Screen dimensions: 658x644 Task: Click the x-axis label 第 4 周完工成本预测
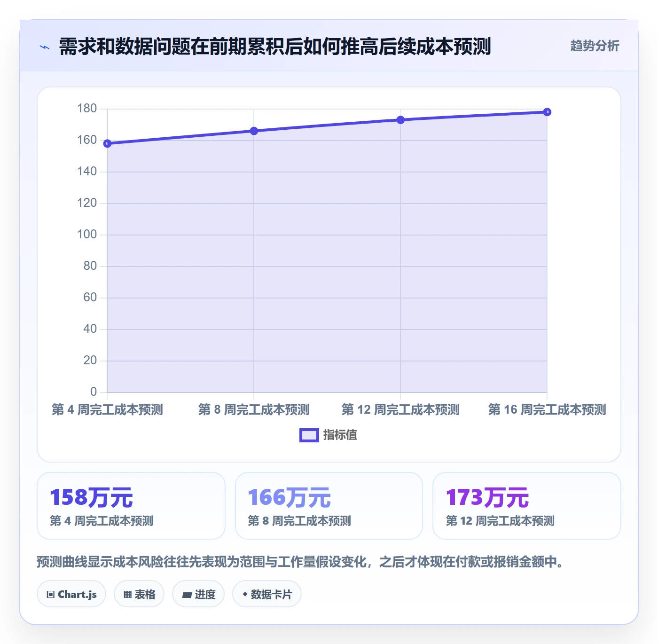[x=107, y=410]
